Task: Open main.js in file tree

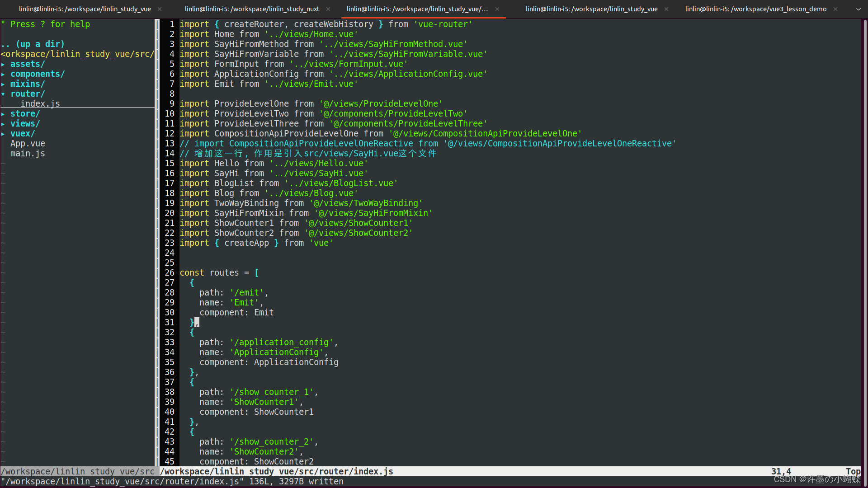Action: [x=28, y=154]
